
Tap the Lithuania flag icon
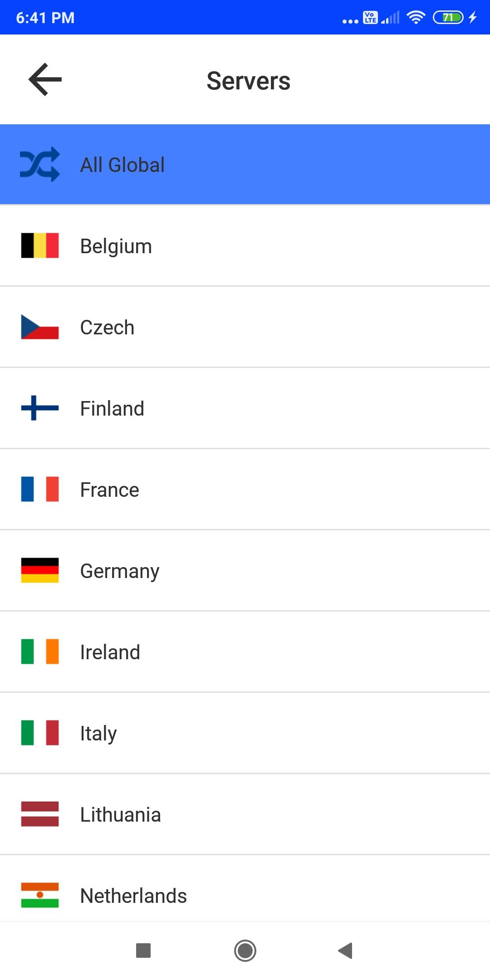pos(40,814)
